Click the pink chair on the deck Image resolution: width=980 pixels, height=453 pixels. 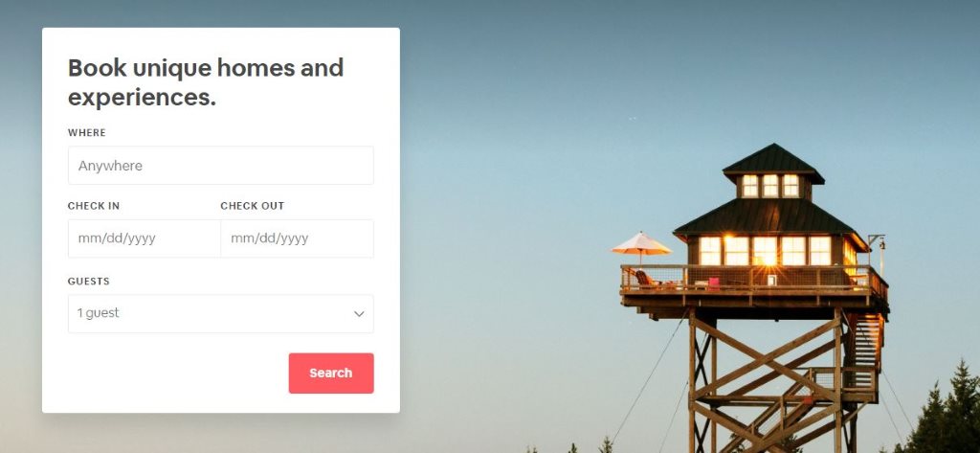pos(714,283)
